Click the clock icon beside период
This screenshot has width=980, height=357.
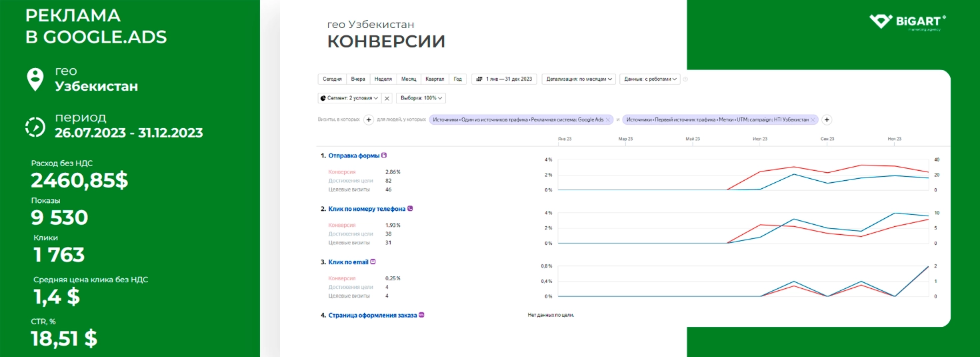tap(34, 127)
